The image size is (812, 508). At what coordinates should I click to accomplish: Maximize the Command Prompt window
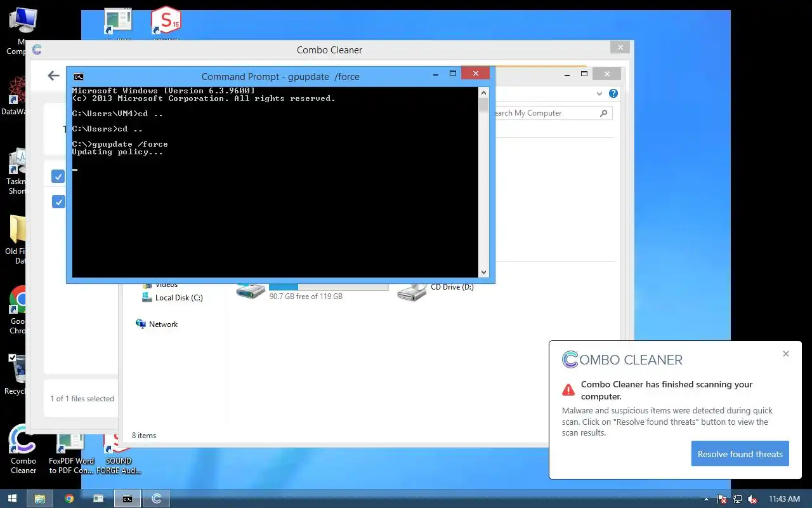(453, 74)
